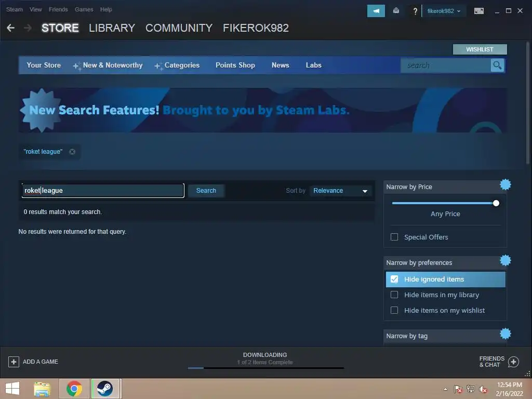532x399 pixels.
Task: Expand New & Noteworthy store menu
Action: tap(108, 65)
